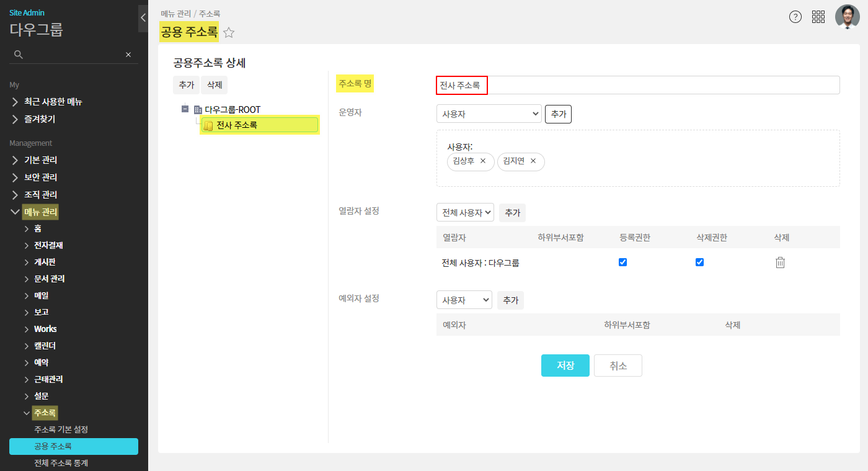This screenshot has width=868, height=471.
Task: Toggle the 삭제권한 checkbox
Action: point(699,262)
